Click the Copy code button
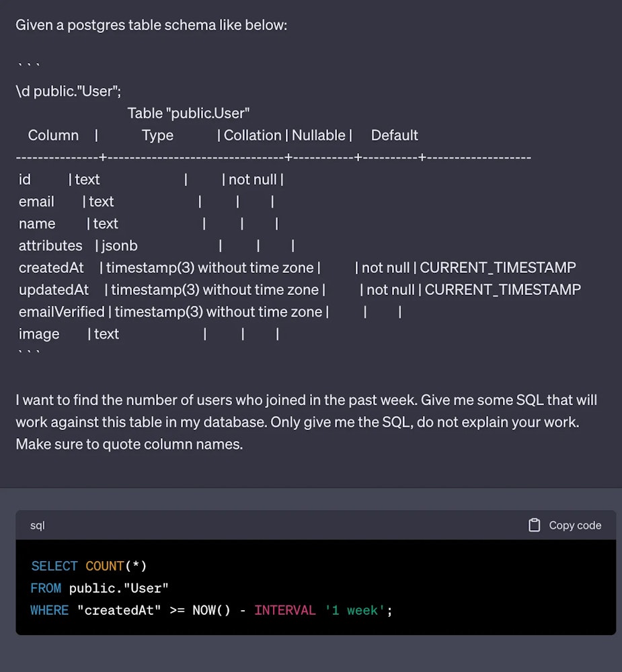Image resolution: width=622 pixels, height=672 pixels. point(565,525)
